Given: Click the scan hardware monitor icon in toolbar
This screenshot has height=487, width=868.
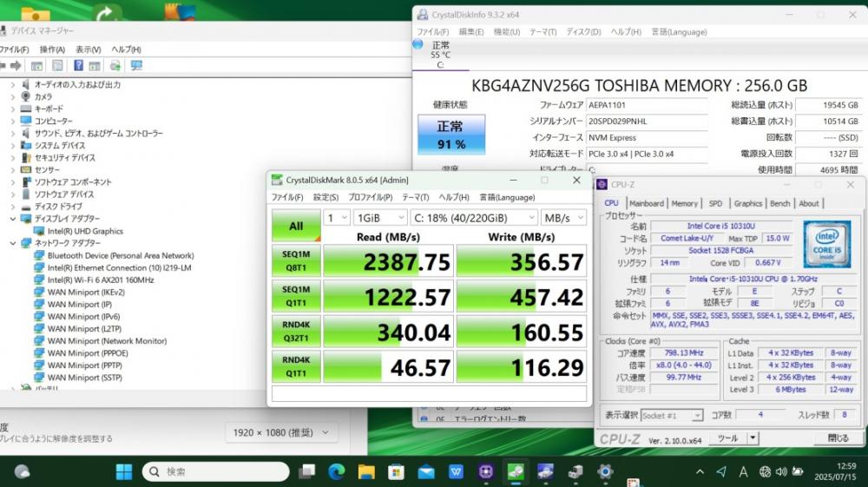Looking at the screenshot, I should (136, 66).
